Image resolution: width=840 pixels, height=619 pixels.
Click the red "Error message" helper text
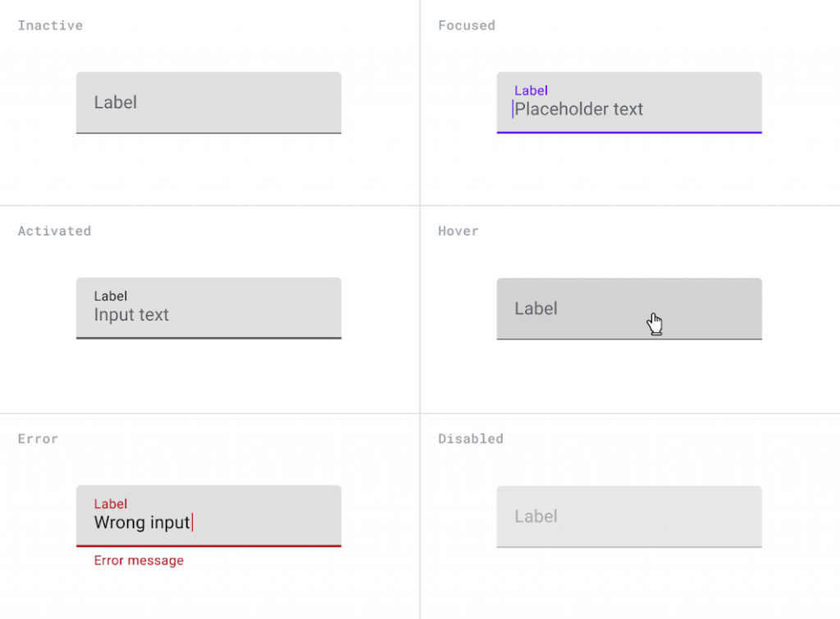[x=139, y=561]
